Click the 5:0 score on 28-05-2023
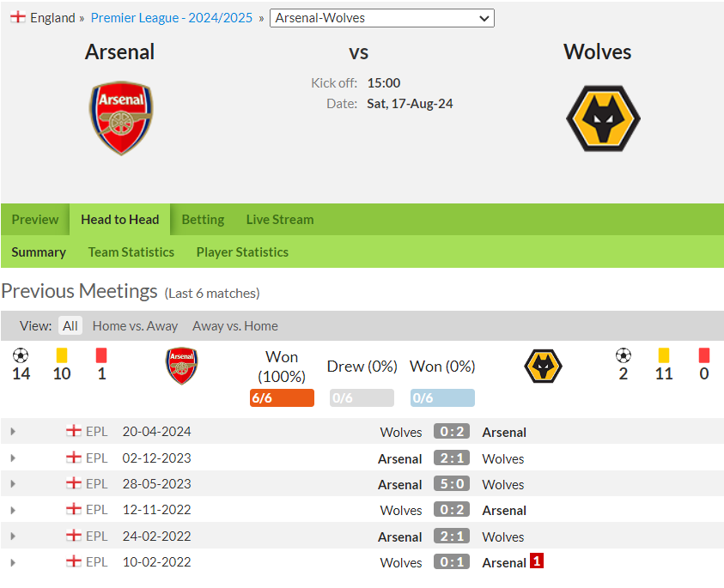The width and height of the screenshot is (724, 588). tap(452, 483)
